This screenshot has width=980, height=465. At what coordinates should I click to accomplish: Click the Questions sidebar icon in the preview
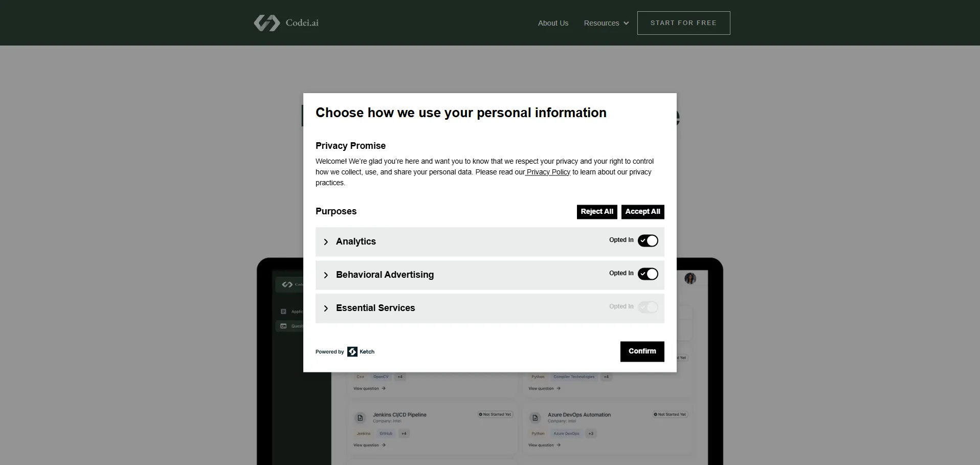283,326
